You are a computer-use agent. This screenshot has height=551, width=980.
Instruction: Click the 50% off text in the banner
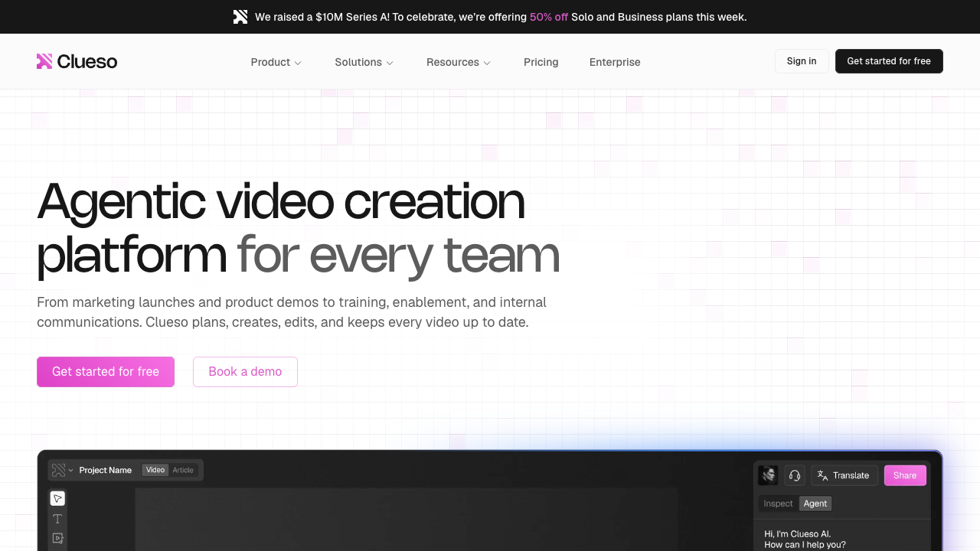click(x=549, y=17)
